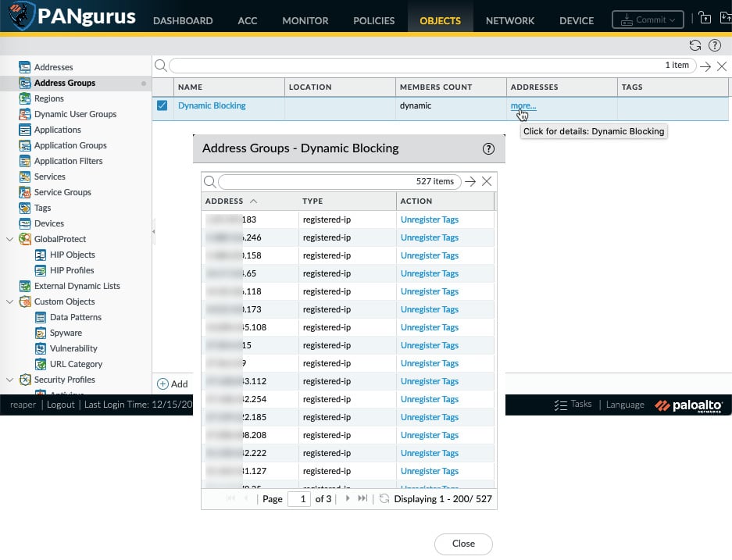The height and width of the screenshot is (560, 732).
Task: Uncheck the Dynamic Blocking row checkbox
Action: tap(162, 105)
